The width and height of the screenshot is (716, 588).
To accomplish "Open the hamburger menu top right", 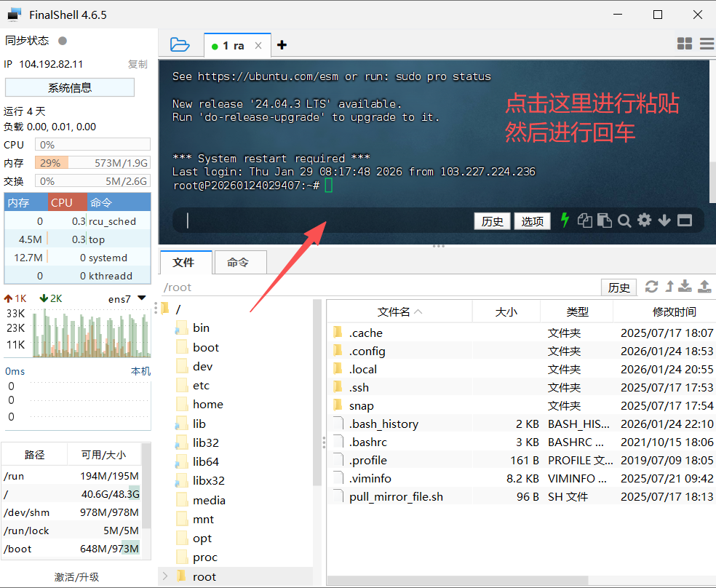I will pos(706,44).
